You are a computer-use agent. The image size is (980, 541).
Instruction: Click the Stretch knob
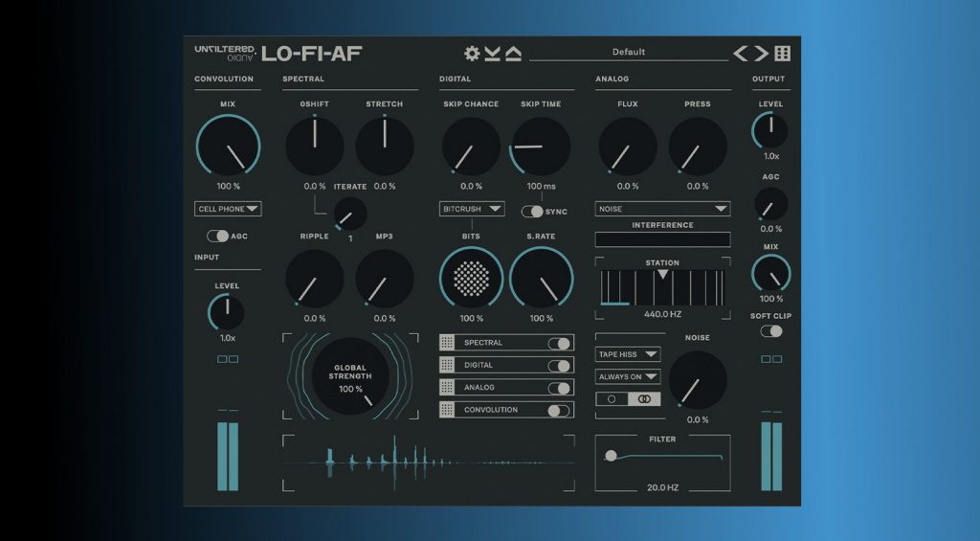click(385, 147)
